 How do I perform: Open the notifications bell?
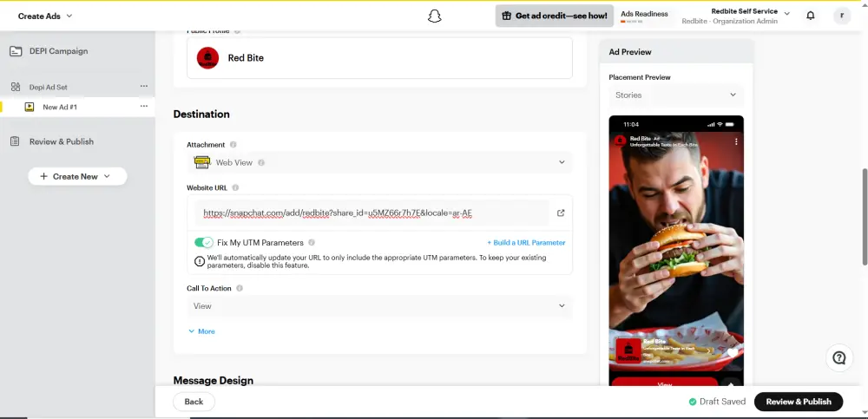[x=811, y=16]
